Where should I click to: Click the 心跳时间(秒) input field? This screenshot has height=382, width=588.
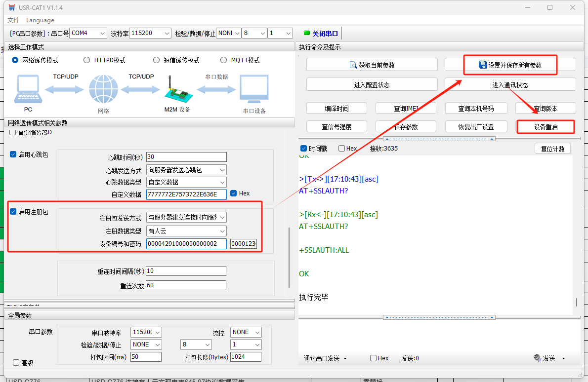186,157
